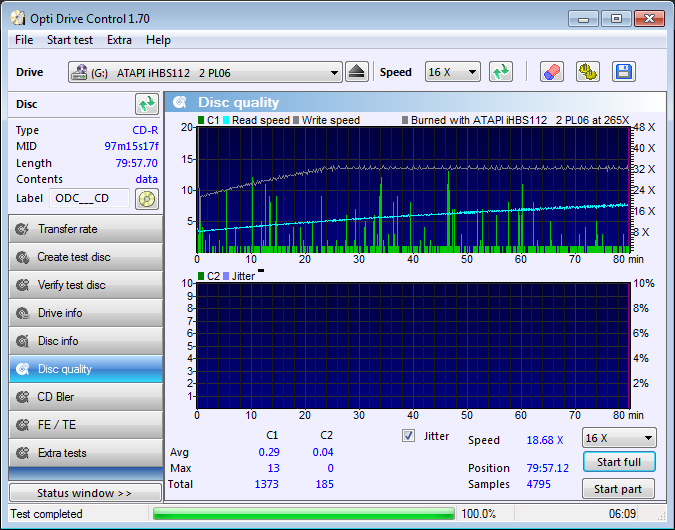Click the Position value 79:57.12

click(x=547, y=468)
